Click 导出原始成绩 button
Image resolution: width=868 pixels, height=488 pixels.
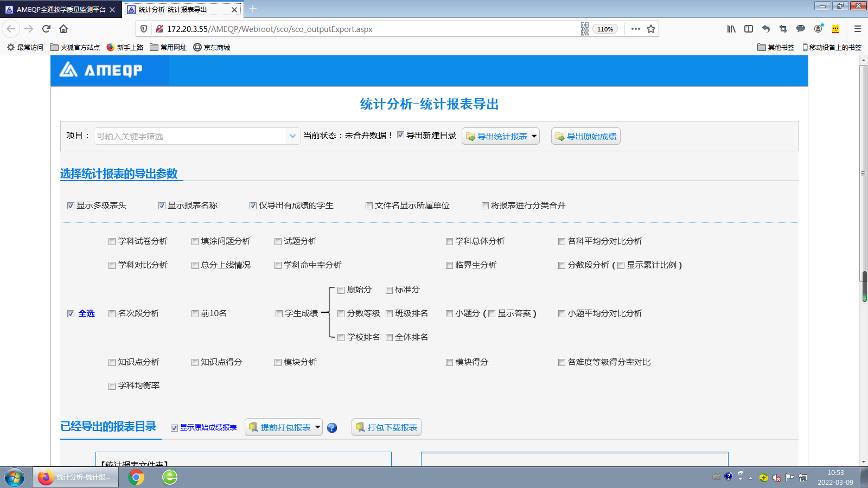click(586, 136)
